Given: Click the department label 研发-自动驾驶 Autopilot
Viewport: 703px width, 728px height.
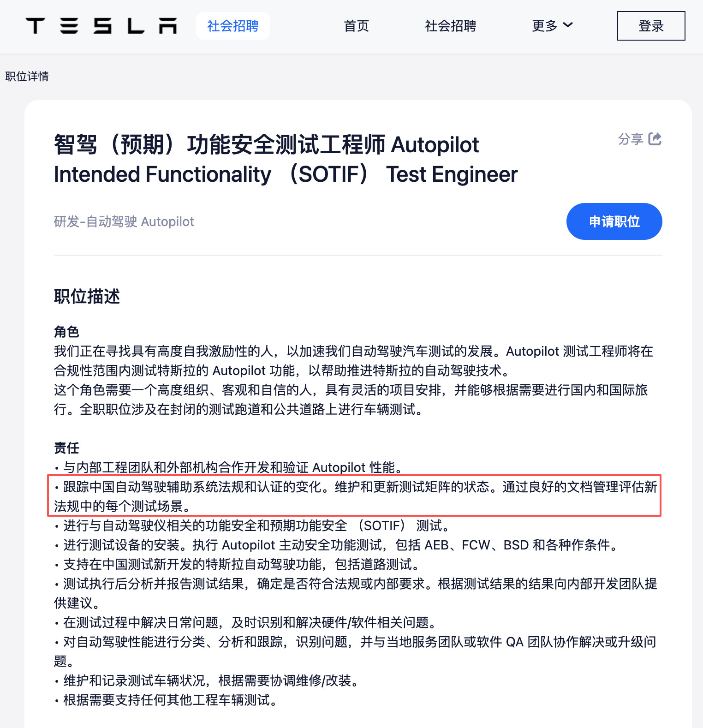Looking at the screenshot, I should point(124,221).
